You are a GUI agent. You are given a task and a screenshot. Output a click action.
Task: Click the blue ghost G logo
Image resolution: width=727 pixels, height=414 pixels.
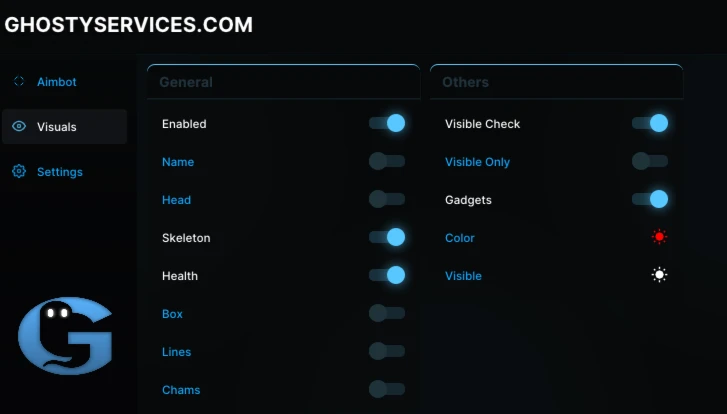tap(65, 336)
